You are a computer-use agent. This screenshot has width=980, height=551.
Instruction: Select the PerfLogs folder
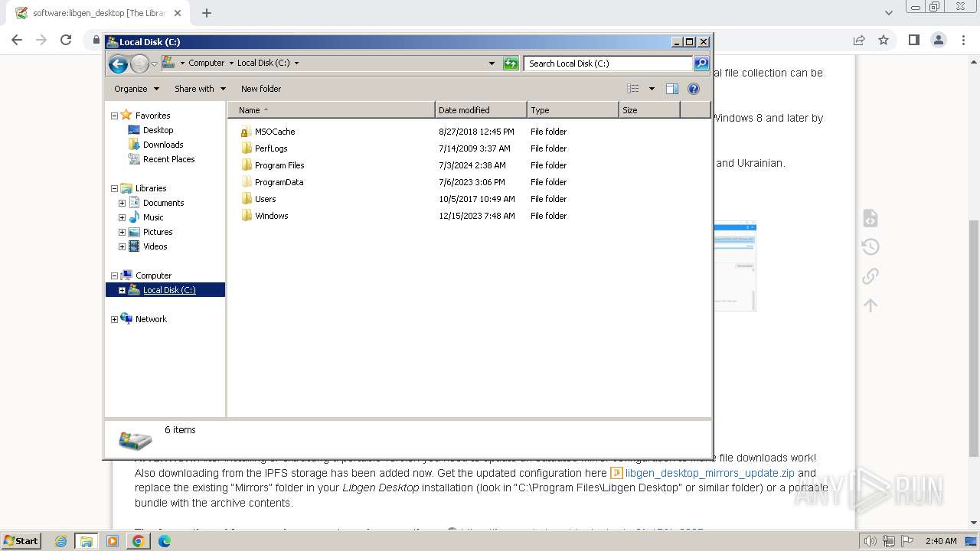pyautogui.click(x=271, y=148)
